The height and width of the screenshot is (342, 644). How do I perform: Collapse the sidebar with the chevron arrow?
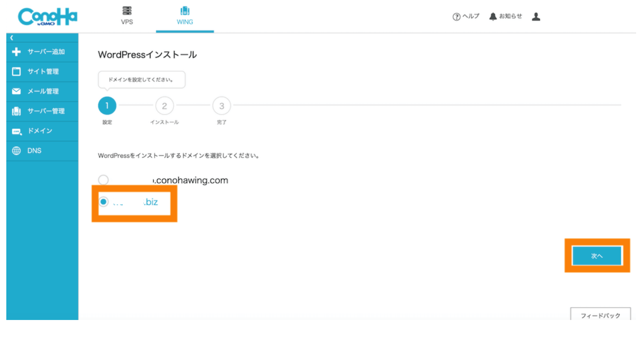(x=12, y=38)
